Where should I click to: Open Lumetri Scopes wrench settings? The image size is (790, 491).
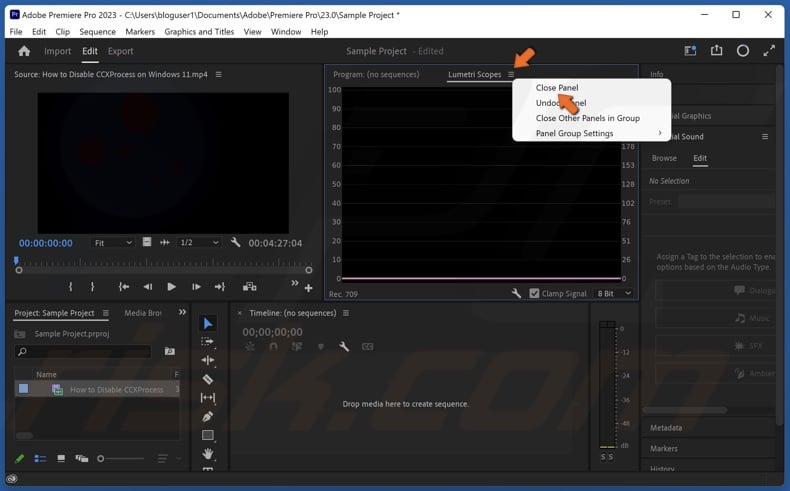(x=516, y=293)
